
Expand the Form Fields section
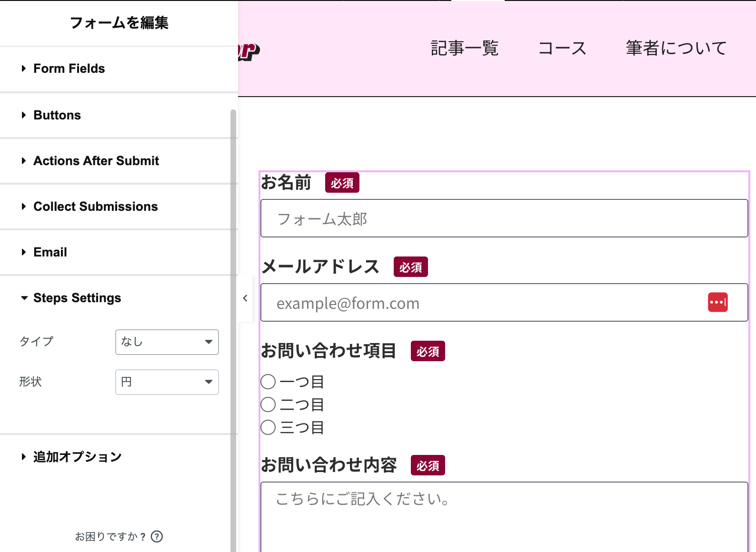pos(69,69)
